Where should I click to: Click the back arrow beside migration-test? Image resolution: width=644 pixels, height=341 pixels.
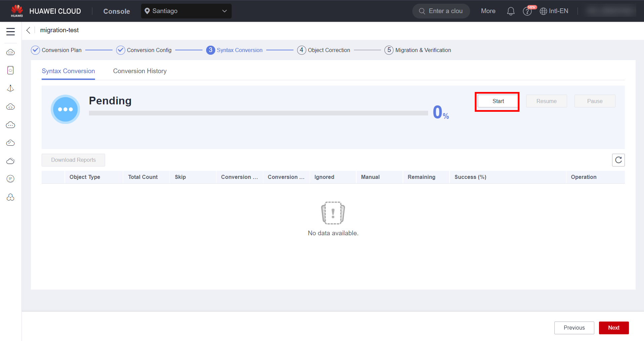click(x=29, y=30)
